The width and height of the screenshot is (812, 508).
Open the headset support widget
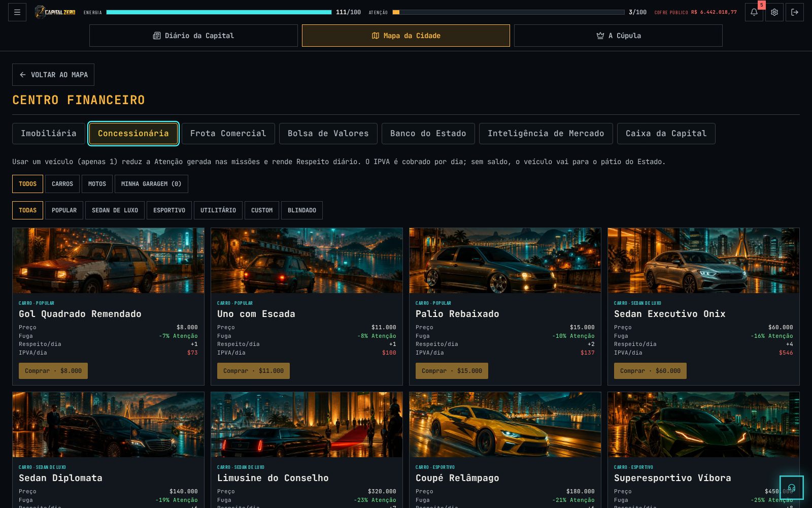(x=792, y=488)
